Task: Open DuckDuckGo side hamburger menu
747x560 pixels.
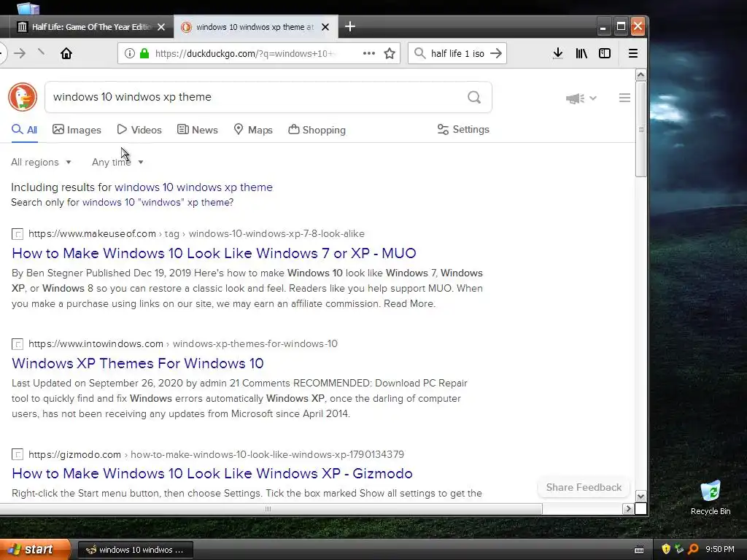Action: click(624, 98)
